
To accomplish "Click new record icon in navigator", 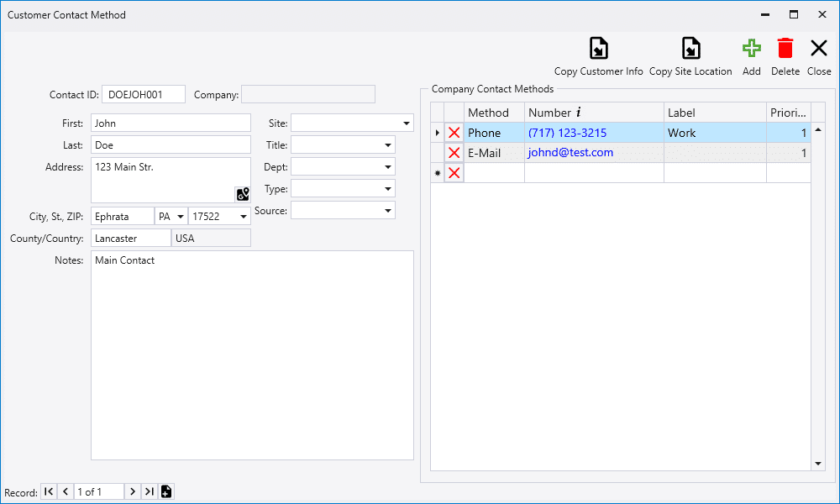I will tap(166, 491).
